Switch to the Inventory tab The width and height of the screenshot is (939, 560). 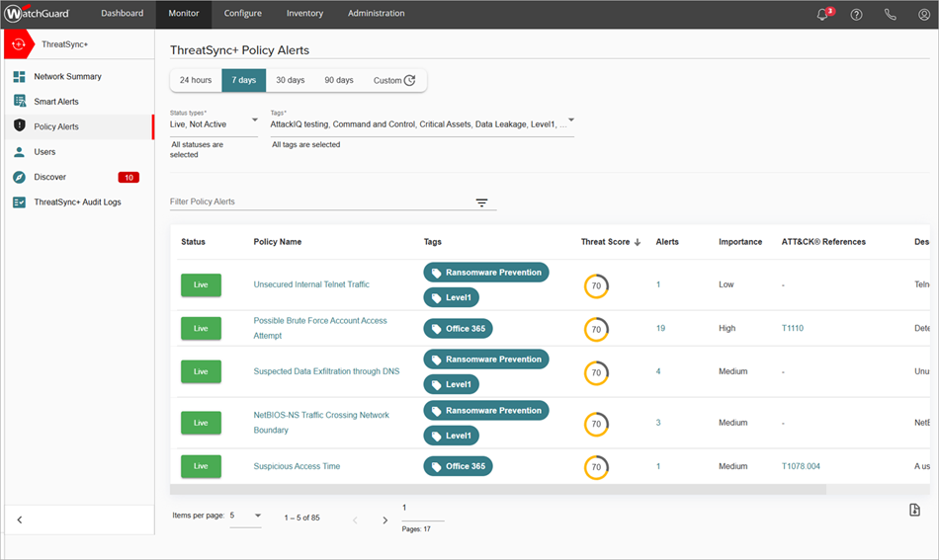(x=304, y=14)
